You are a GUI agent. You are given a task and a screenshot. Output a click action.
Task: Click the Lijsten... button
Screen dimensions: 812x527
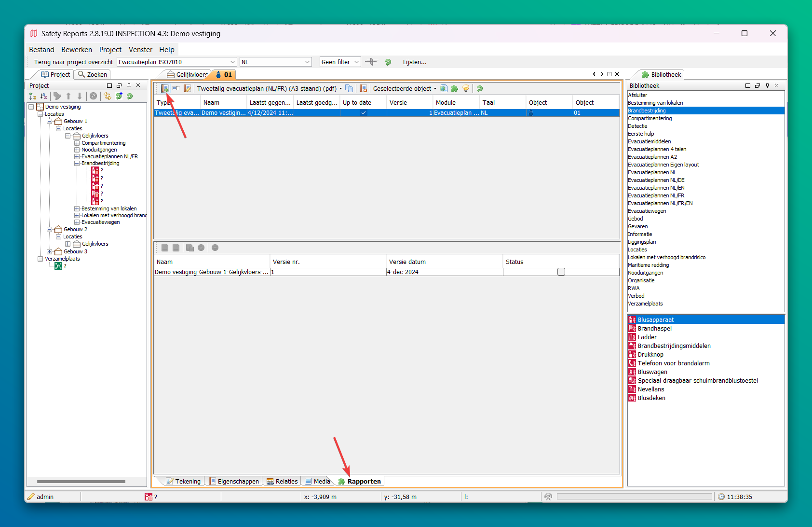click(414, 62)
